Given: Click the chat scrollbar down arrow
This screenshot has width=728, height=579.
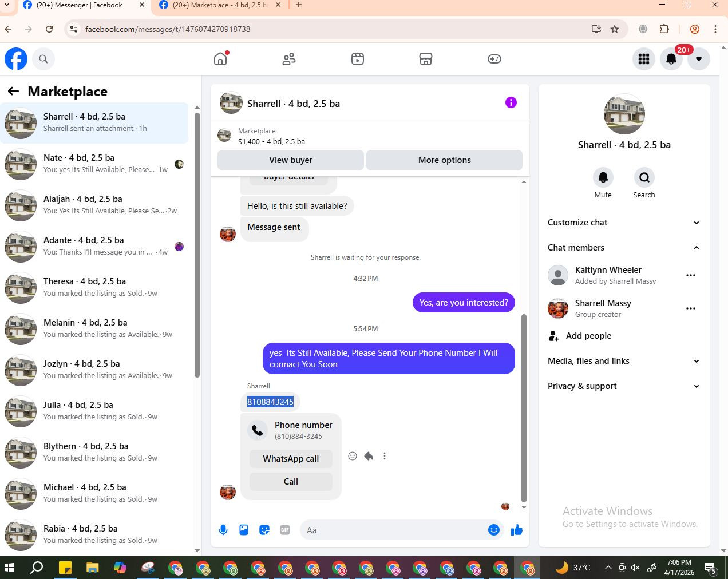Looking at the screenshot, I should click(524, 507).
